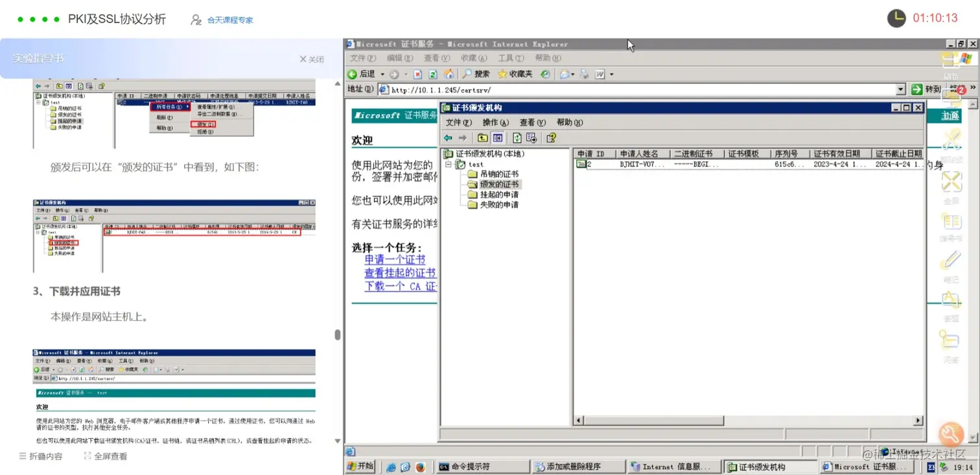This screenshot has height=475, width=980.
Task: Click the 序列号 column header
Action: coord(789,154)
